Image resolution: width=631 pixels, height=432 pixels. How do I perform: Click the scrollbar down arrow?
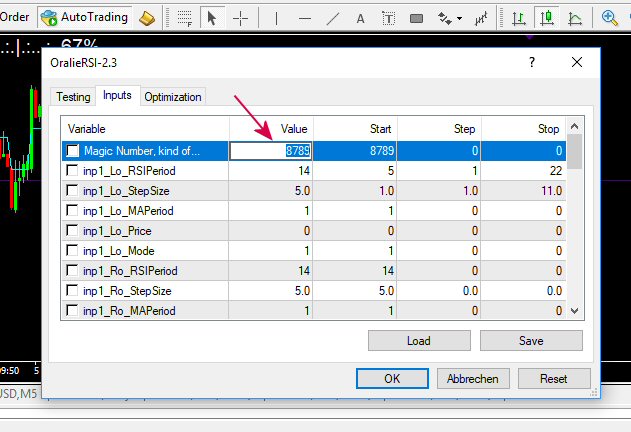(575, 311)
